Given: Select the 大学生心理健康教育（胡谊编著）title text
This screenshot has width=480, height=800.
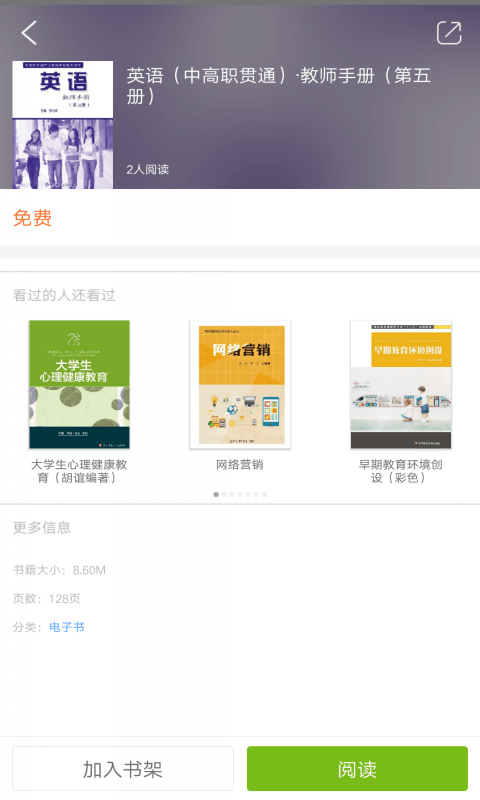Looking at the screenshot, I should (x=79, y=471).
